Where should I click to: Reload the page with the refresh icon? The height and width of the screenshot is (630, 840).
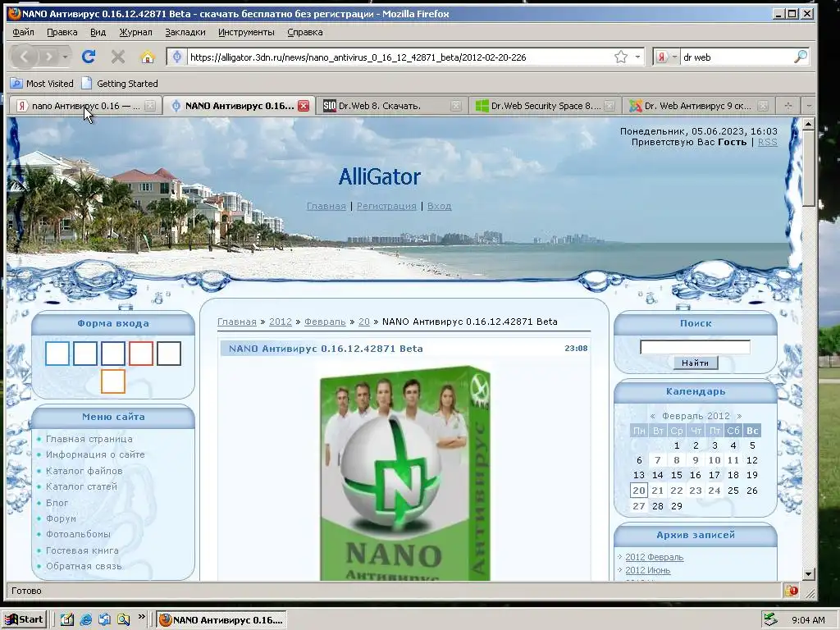(x=89, y=57)
